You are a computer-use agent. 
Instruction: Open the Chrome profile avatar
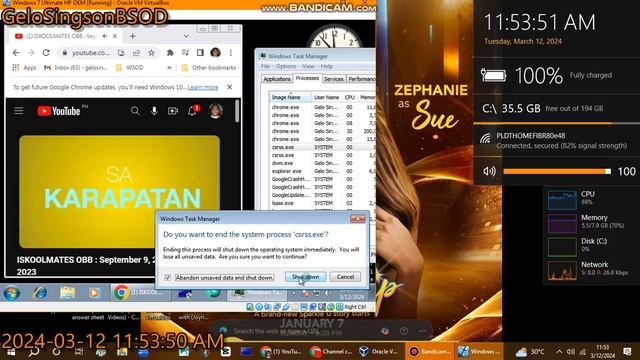[216, 52]
